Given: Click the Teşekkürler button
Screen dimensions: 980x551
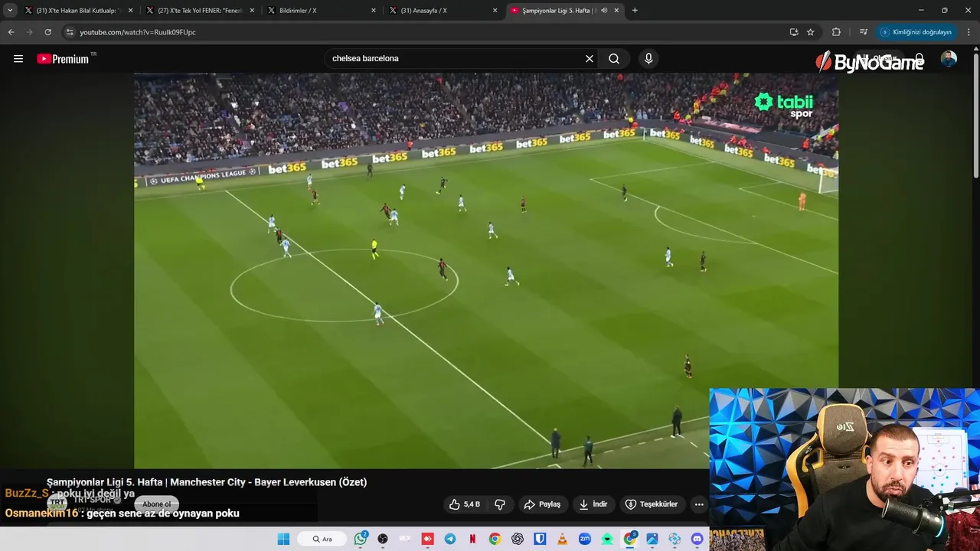Looking at the screenshot, I should click(652, 504).
